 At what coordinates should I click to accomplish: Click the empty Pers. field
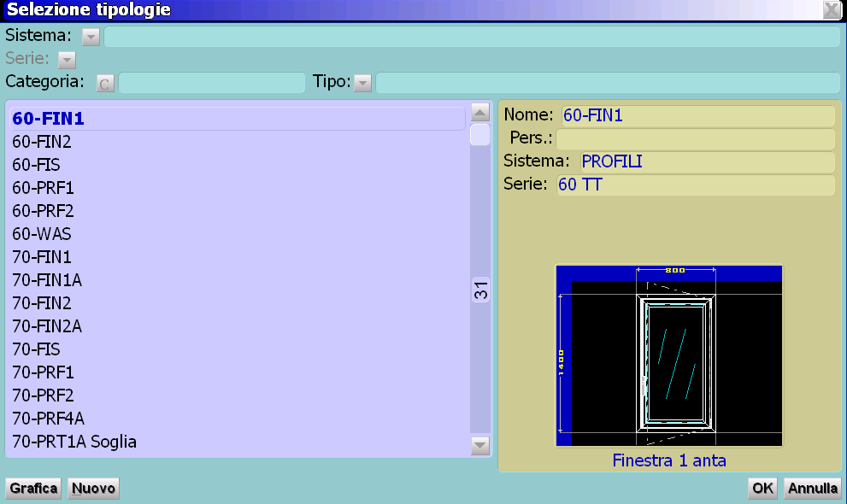click(x=695, y=138)
